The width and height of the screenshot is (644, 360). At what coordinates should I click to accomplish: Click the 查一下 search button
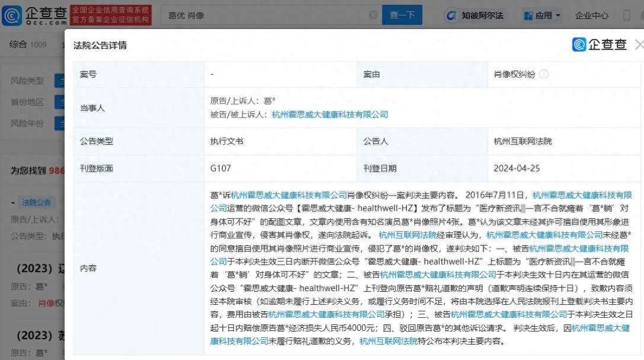[x=402, y=15]
